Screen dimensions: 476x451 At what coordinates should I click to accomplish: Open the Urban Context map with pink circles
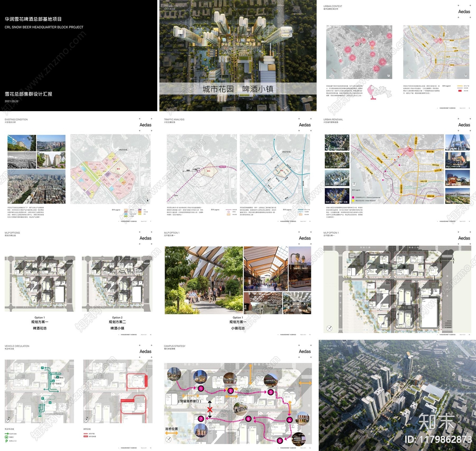coord(359,52)
